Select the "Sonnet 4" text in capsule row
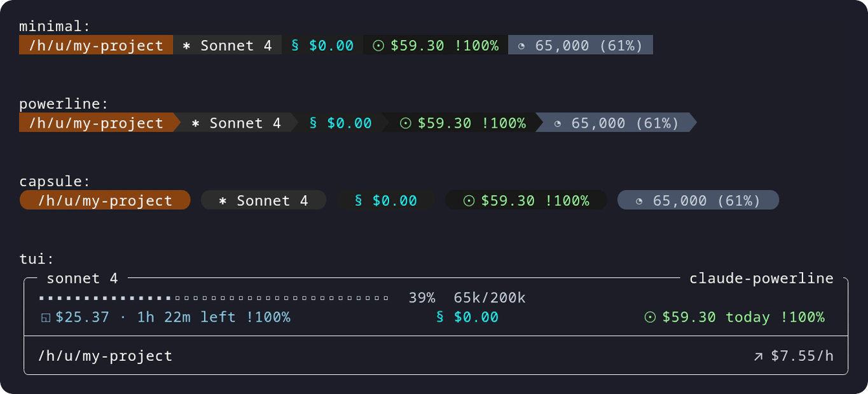The width and height of the screenshot is (868, 394). click(273, 201)
